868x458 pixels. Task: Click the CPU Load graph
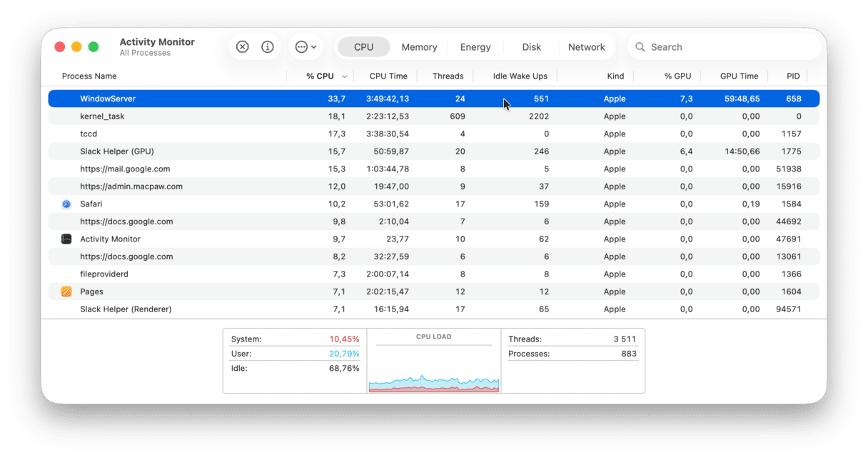[434, 367]
